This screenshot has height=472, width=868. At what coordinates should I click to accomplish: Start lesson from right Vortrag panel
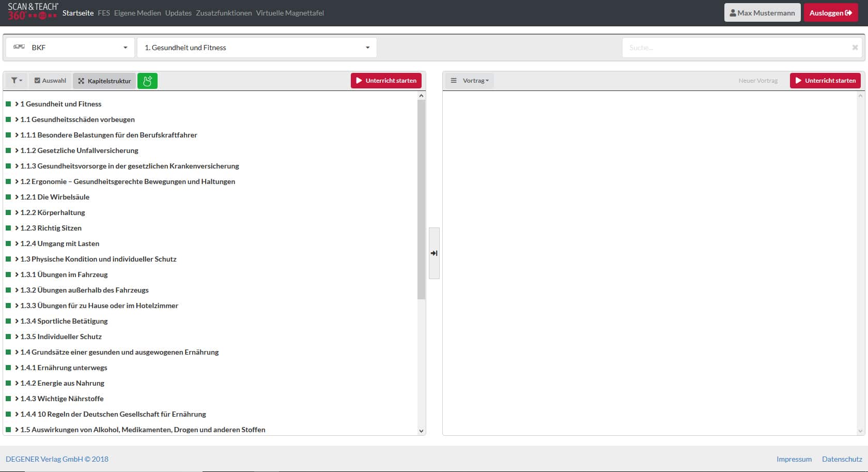click(x=825, y=81)
